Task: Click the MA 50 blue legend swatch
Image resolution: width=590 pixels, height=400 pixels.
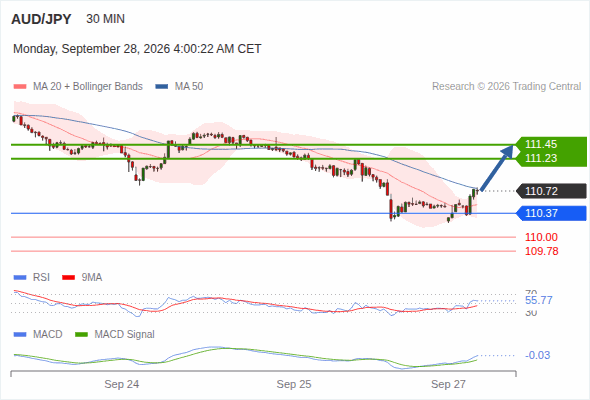Action: [x=162, y=87]
